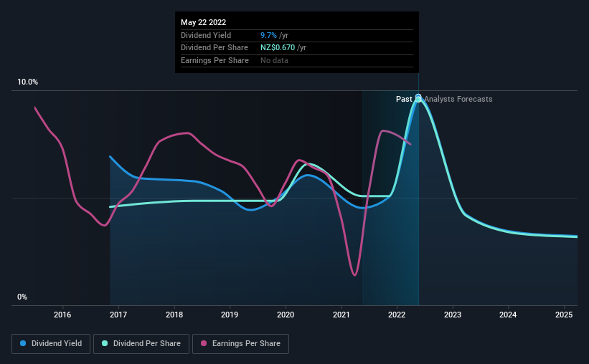Toggle the Dividend Yield legend button
This screenshot has width=589, height=364.
[51, 343]
